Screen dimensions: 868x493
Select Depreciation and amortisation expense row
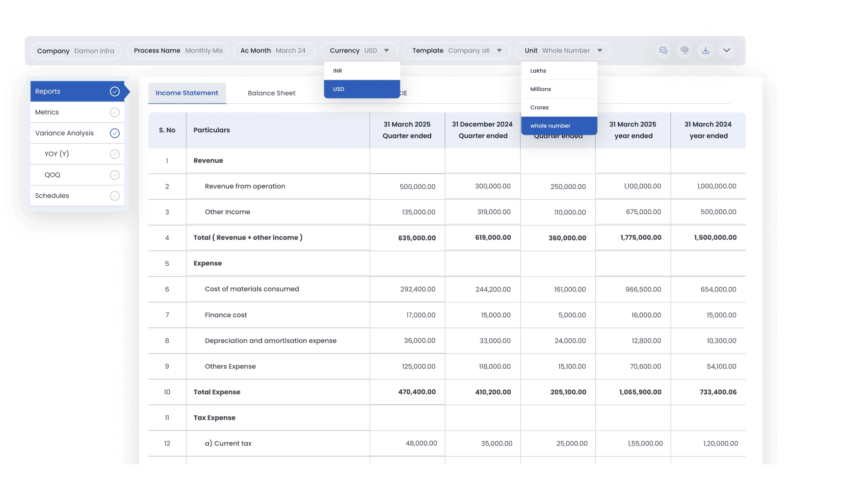point(271,340)
